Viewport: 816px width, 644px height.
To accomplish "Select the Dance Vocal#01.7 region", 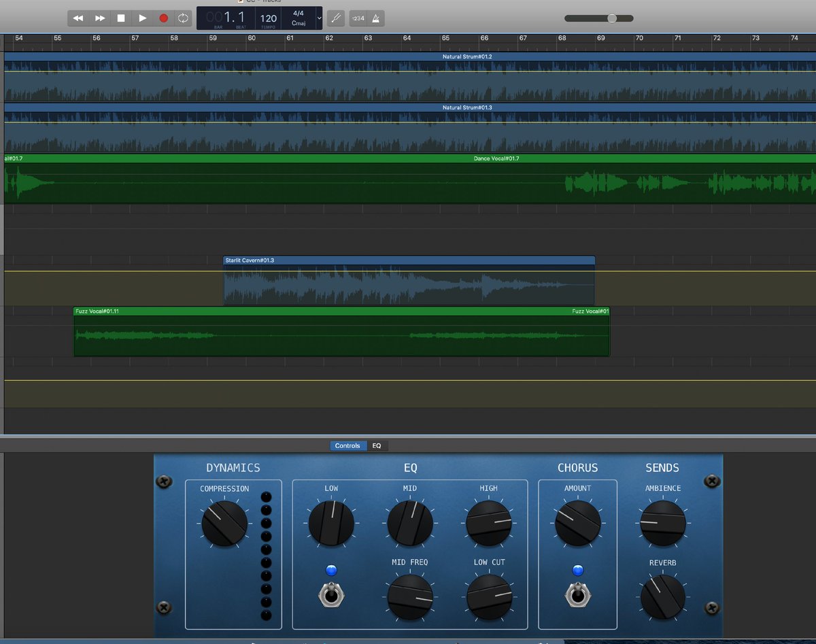I will (x=409, y=179).
